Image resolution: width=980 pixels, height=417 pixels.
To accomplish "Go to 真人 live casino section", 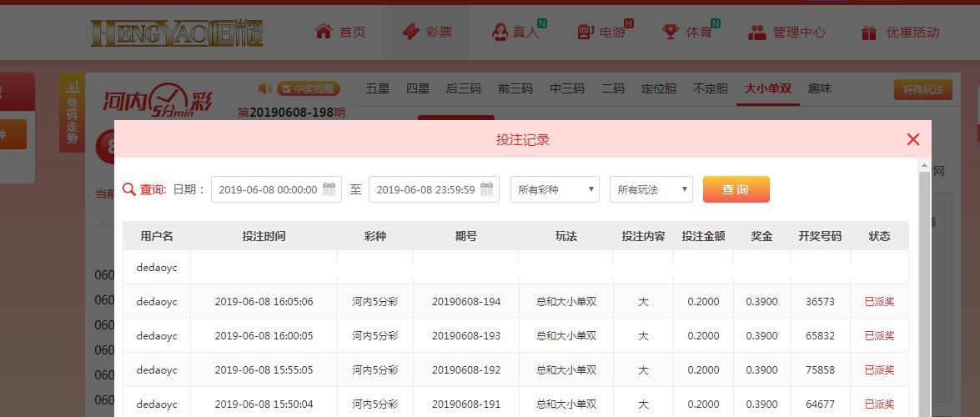I will (515, 33).
